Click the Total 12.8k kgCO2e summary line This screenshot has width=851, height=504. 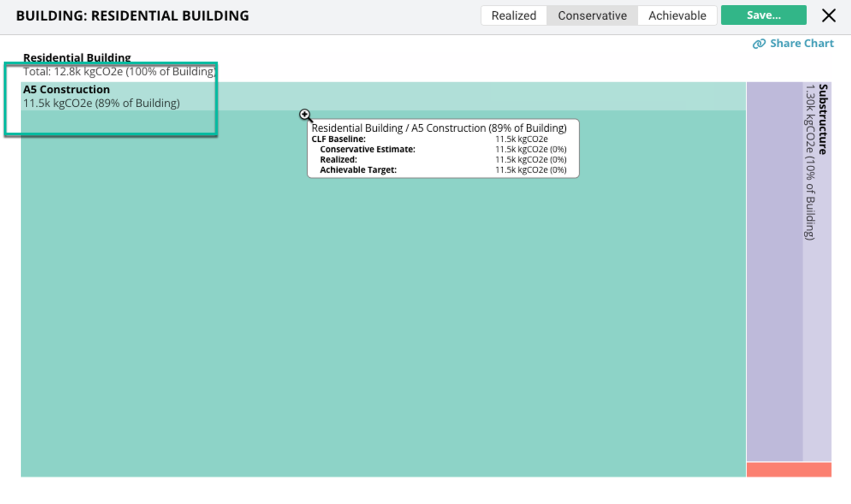(x=119, y=72)
